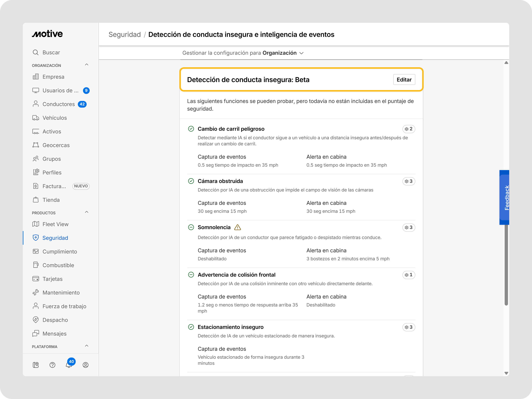Open the Organización configuration dropdown
Image resolution: width=532 pixels, height=399 pixels.
point(283,53)
